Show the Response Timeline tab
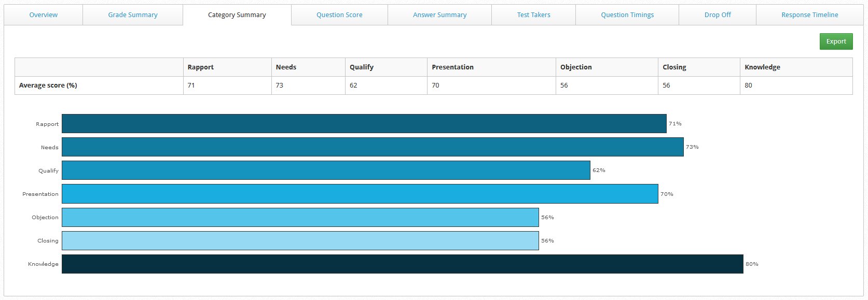The height and width of the screenshot is (300, 868). [809, 15]
